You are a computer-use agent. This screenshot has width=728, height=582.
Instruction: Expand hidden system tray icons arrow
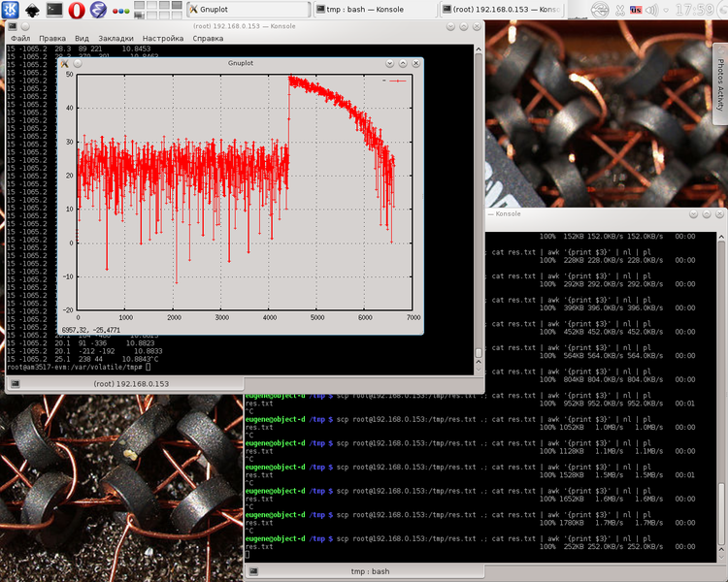click(666, 11)
